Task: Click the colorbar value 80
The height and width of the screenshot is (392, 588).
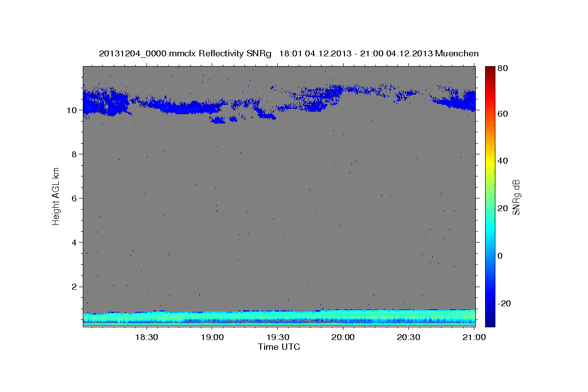Action: point(503,69)
